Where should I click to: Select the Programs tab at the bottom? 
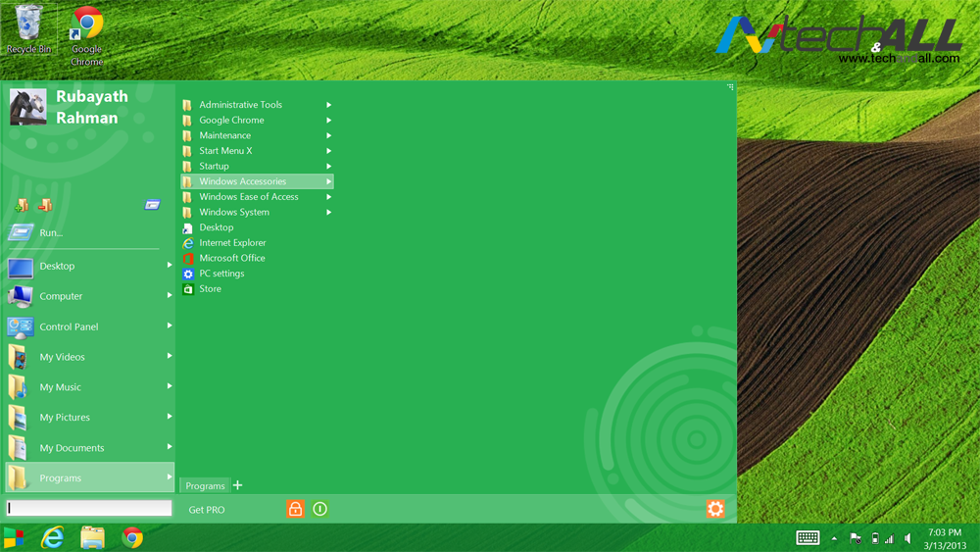coord(205,486)
